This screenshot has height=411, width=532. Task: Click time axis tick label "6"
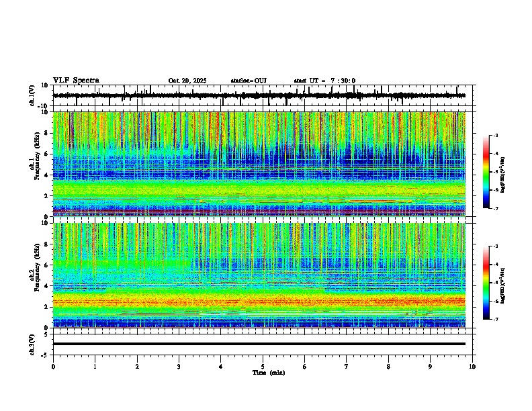coord(305,367)
